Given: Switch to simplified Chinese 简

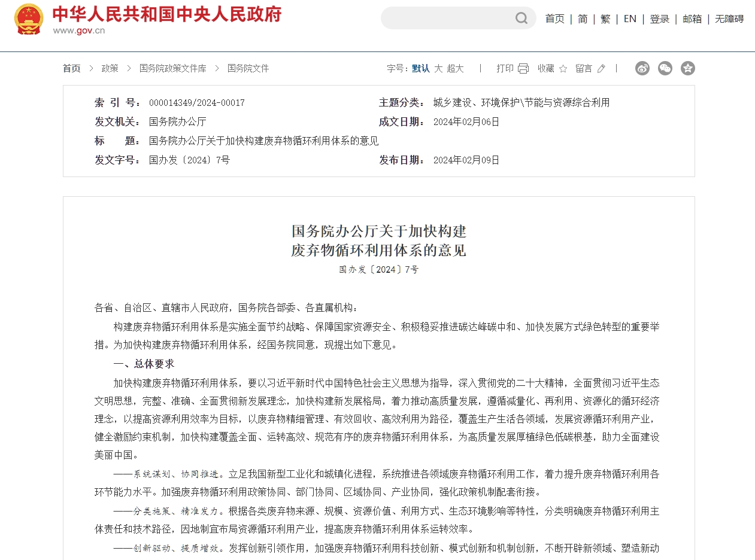Looking at the screenshot, I should click(583, 19).
